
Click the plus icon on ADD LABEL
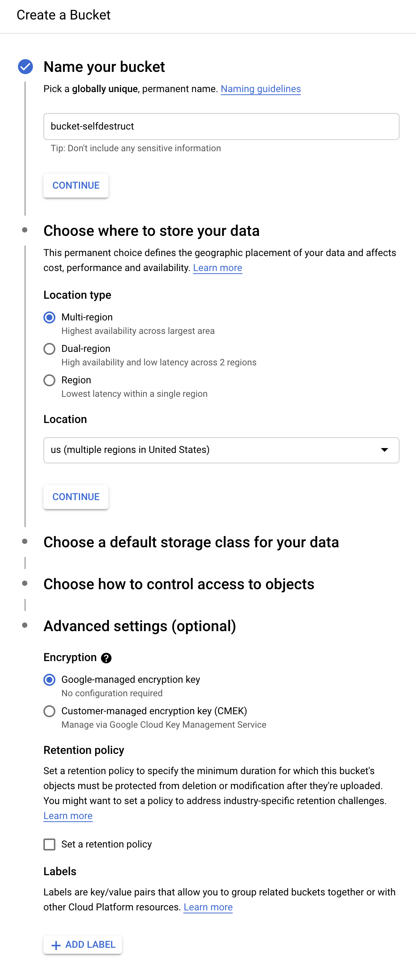[x=56, y=944]
